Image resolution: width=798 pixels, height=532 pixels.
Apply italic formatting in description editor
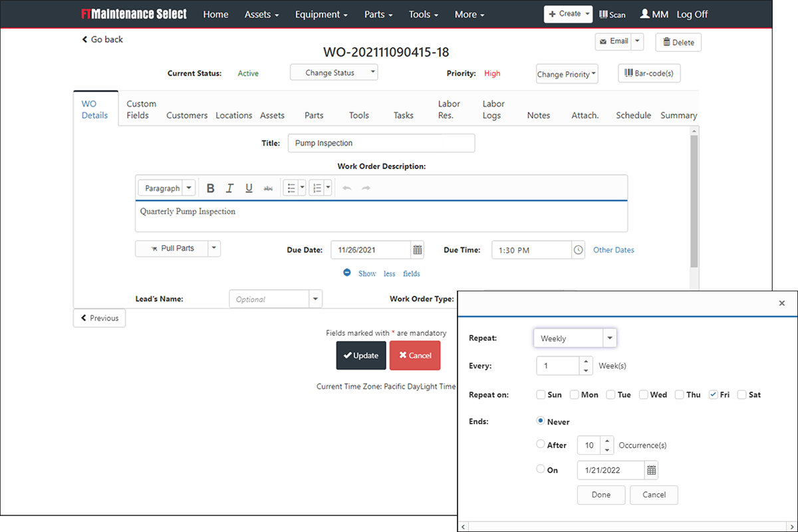(229, 188)
